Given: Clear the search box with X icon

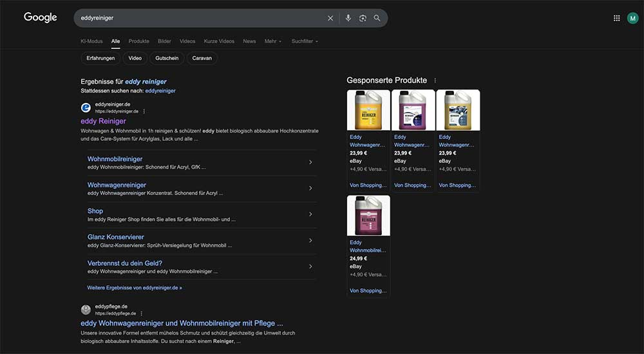Looking at the screenshot, I should tap(330, 18).
